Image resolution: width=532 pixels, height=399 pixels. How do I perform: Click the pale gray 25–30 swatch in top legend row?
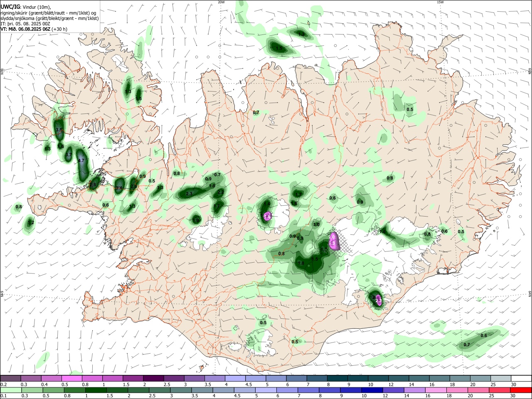pos(501,378)
